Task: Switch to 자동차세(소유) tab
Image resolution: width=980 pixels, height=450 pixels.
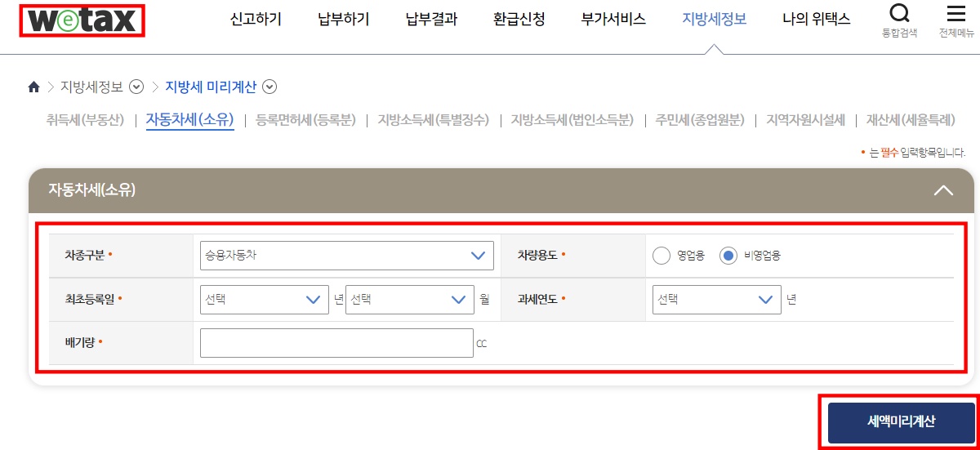Action: click(x=190, y=120)
